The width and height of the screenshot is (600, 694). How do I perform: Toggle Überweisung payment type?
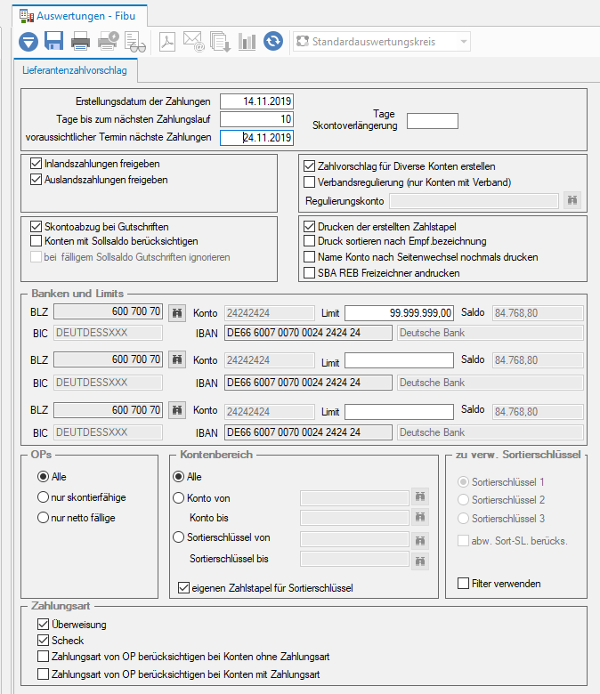coord(43,624)
